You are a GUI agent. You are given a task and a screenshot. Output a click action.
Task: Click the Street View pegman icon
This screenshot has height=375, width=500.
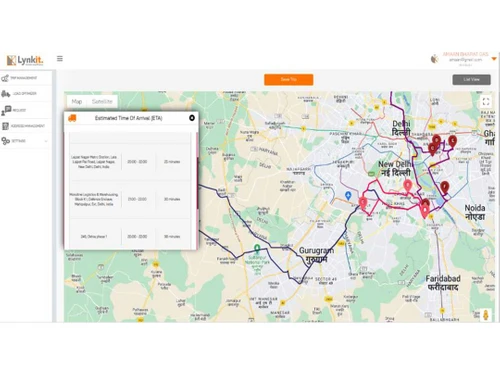click(x=486, y=315)
